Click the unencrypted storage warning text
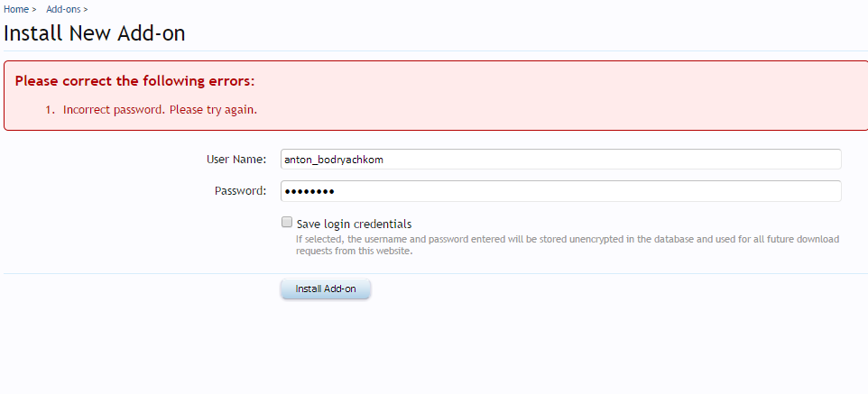 567,245
